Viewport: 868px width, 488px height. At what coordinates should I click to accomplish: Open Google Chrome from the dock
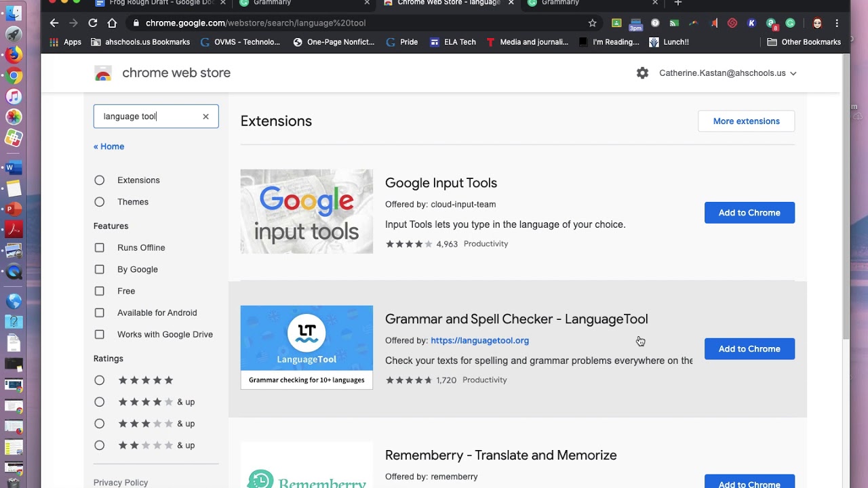pyautogui.click(x=14, y=75)
